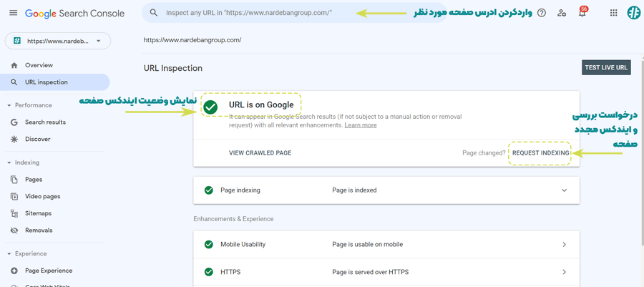Viewport: 644px width, 287px height.
Task: Open HTTPS details arrow
Action: coord(565,272)
